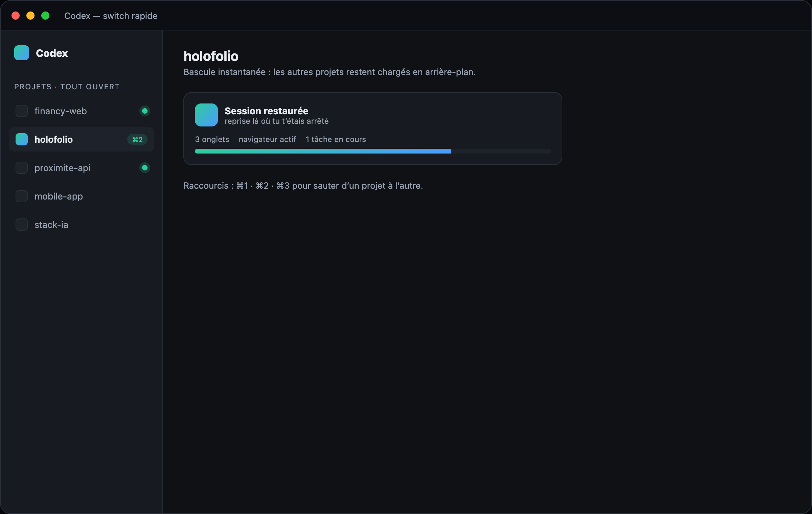Viewport: 812px width, 514px height.
Task: Click the Codex sidebar brand name
Action: pyautogui.click(x=52, y=53)
